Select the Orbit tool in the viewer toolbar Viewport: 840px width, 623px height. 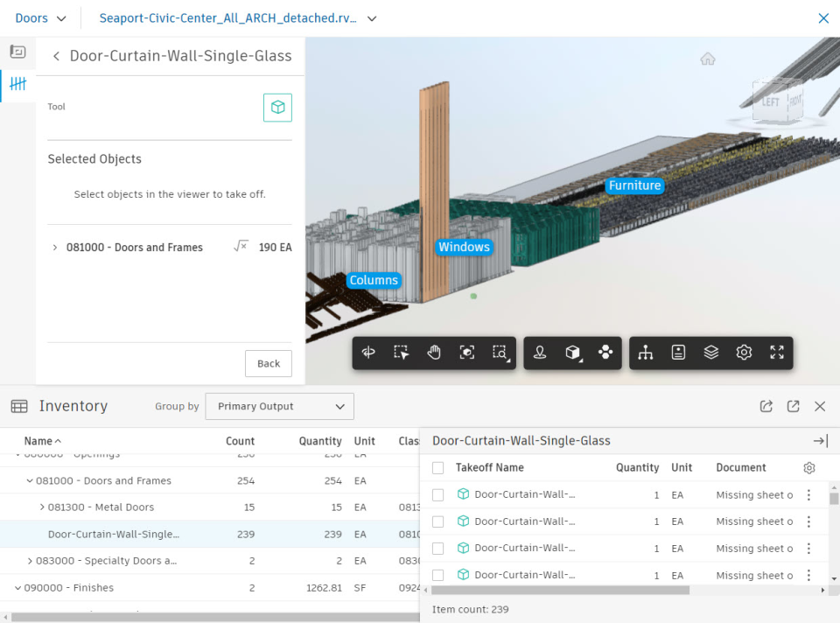[x=368, y=352]
